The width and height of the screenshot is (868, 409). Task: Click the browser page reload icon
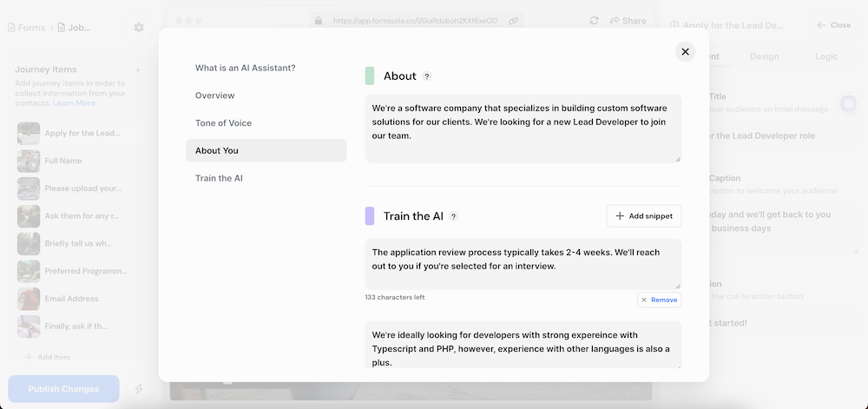(594, 21)
